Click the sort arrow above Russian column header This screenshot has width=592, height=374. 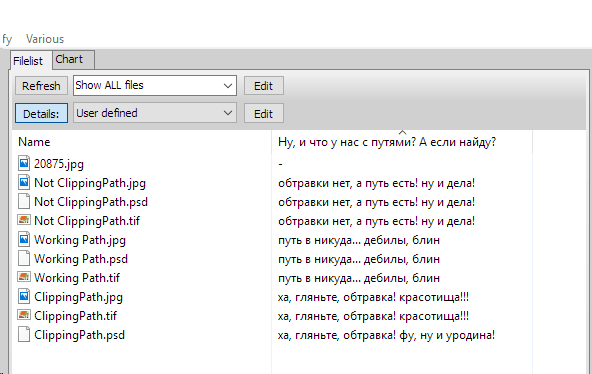click(x=402, y=132)
